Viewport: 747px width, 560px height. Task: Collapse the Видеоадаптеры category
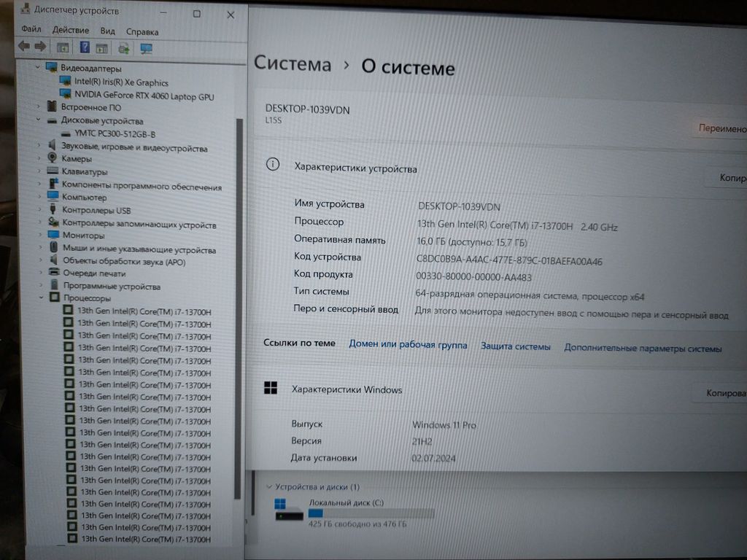[37, 67]
